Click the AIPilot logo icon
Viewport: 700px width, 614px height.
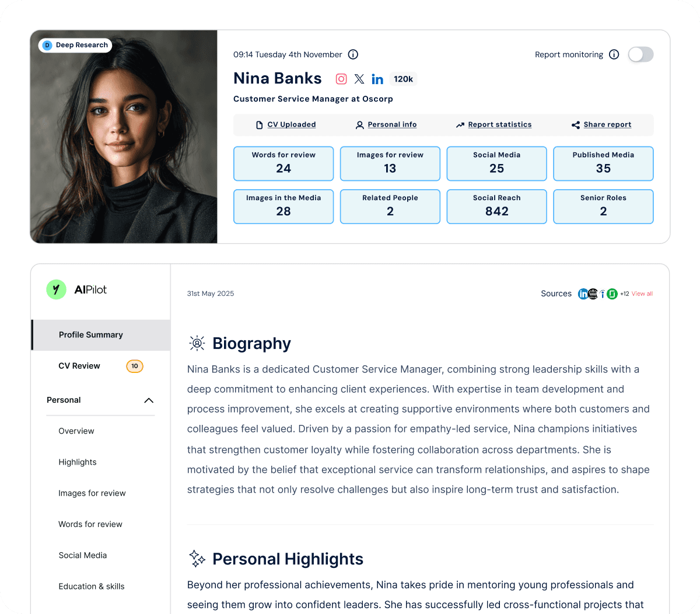coord(56,289)
